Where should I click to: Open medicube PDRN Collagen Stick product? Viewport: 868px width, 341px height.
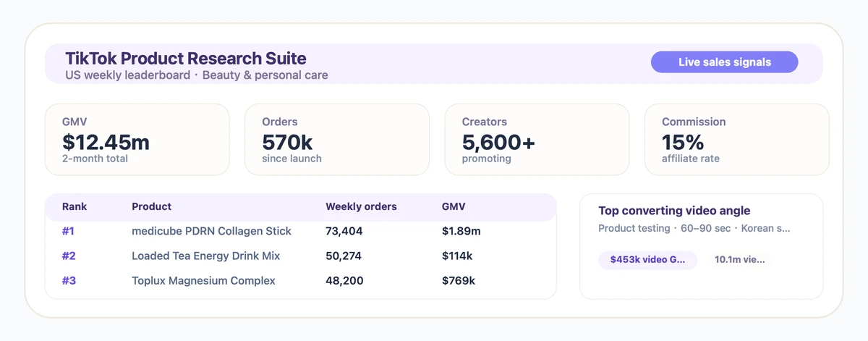pos(212,231)
